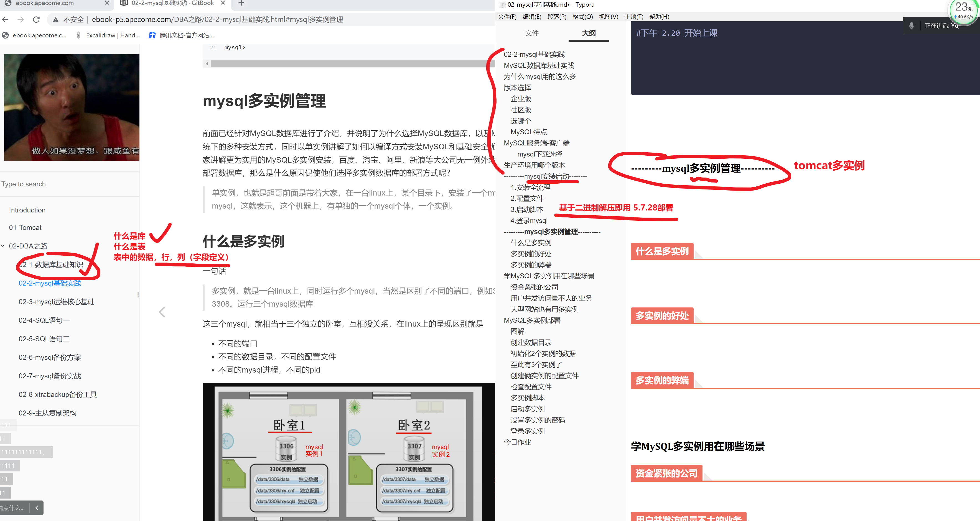Jump to outline item 启动多实例
The image size is (980, 521).
coord(528,409)
